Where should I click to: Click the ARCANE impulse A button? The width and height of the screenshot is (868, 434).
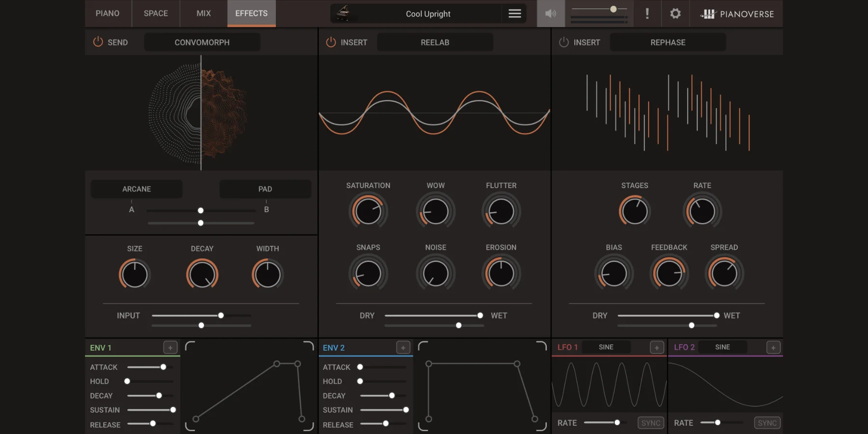pyautogui.click(x=136, y=189)
